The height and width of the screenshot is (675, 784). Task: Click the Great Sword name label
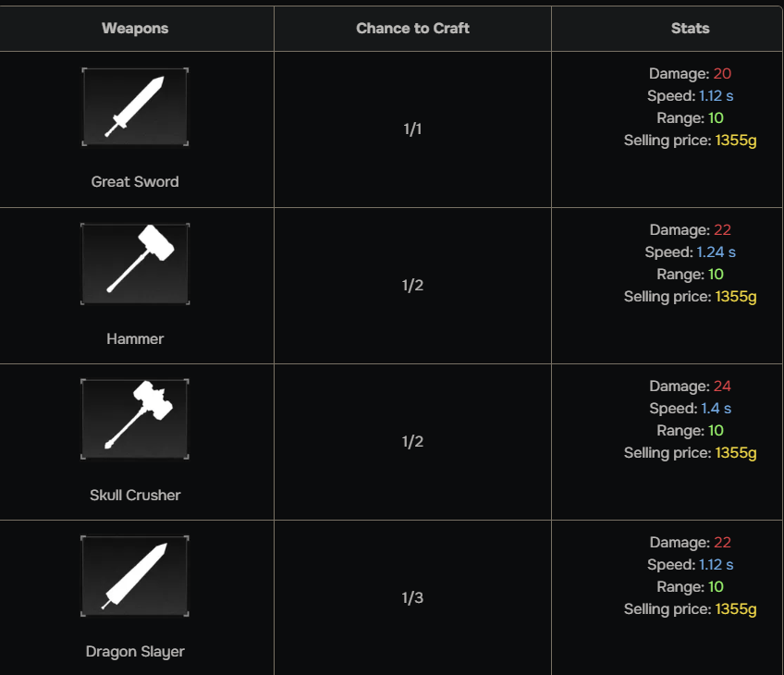(135, 182)
